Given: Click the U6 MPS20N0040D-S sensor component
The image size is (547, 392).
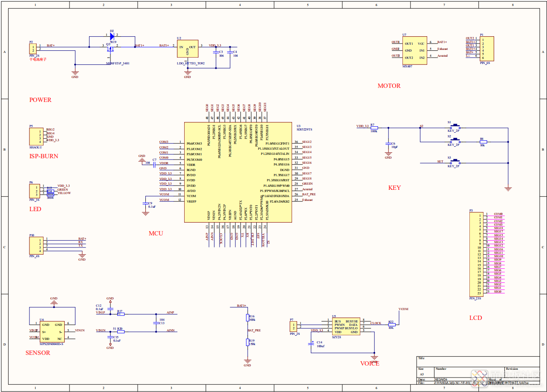Looking at the screenshot, I should click(x=52, y=331).
